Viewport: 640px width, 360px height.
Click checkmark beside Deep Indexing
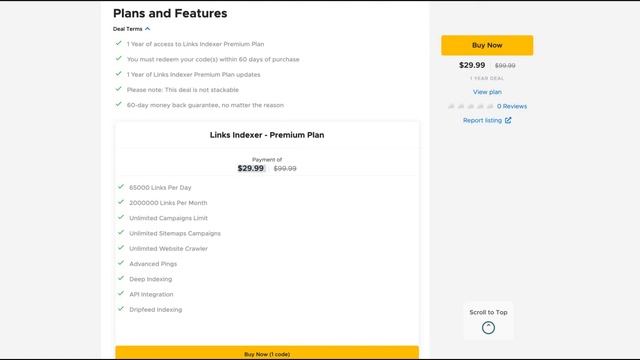[x=121, y=278]
